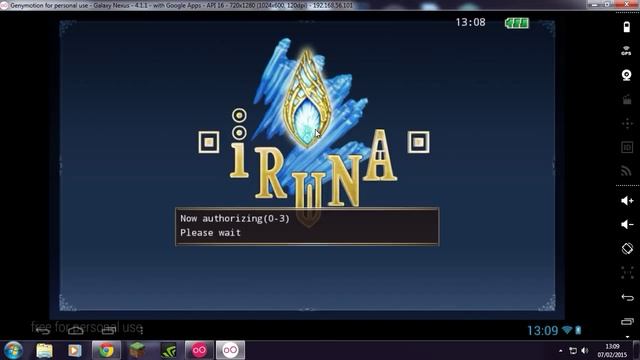Tap the Android home navigation button
Image resolution: width=640 pixels, height=360 pixels.
point(76,331)
